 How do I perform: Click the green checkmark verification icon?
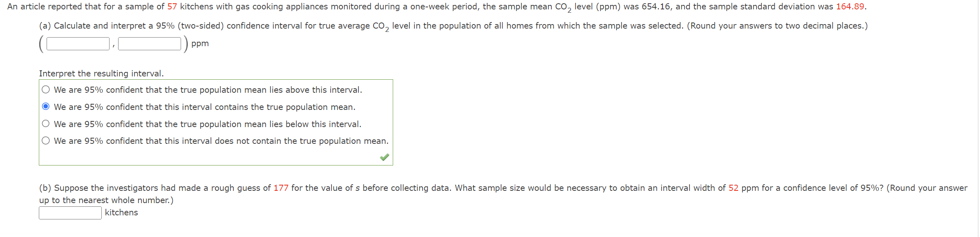click(383, 157)
